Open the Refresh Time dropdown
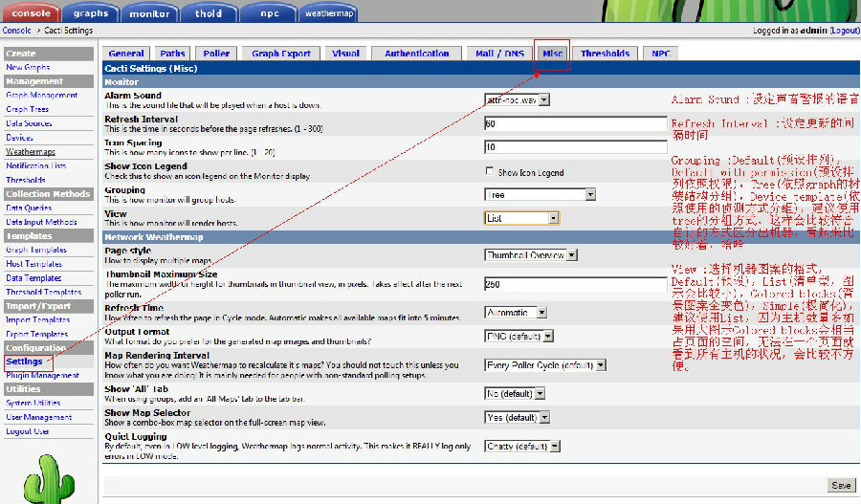861x504 pixels. click(516, 313)
